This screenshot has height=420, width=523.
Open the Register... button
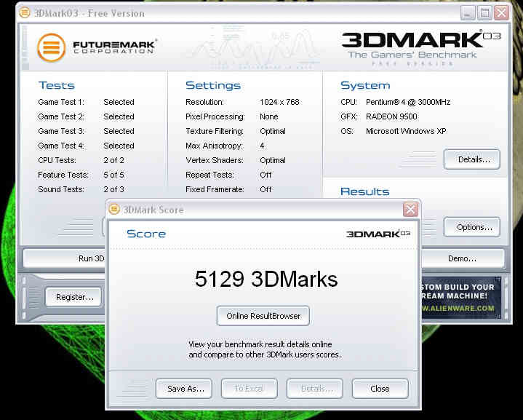(x=73, y=297)
